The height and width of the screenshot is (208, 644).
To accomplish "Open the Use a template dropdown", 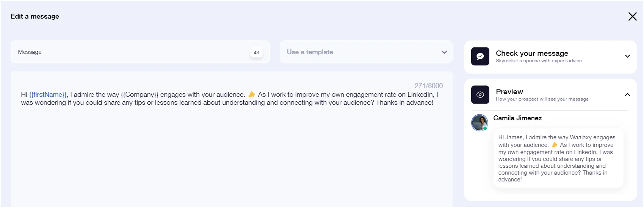I will pyautogui.click(x=366, y=52).
